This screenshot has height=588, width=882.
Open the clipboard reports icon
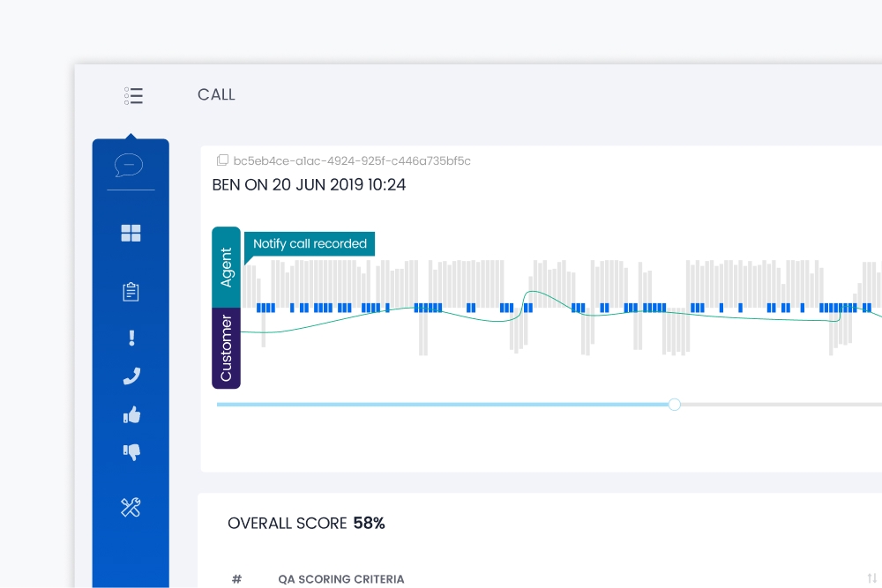click(131, 292)
